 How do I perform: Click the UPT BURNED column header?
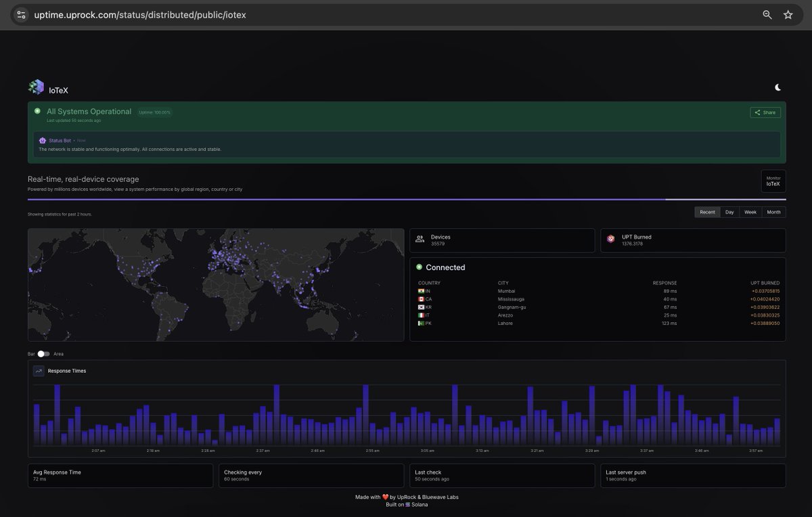(x=765, y=283)
